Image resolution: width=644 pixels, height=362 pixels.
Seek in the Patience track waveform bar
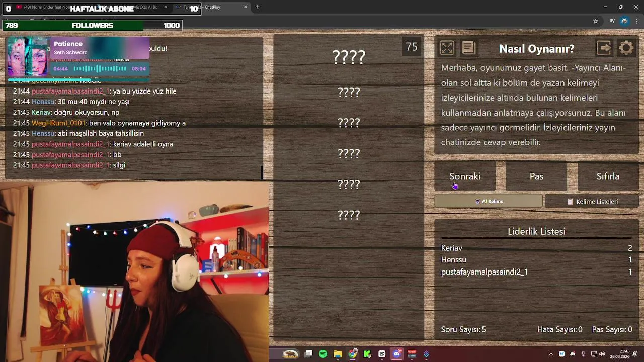(x=100, y=69)
